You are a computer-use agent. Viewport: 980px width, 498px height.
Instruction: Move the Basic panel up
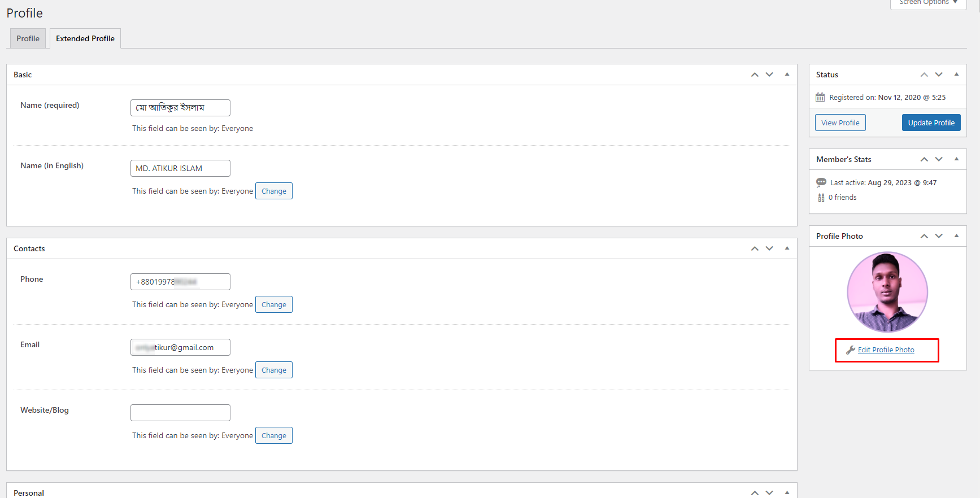click(x=755, y=75)
